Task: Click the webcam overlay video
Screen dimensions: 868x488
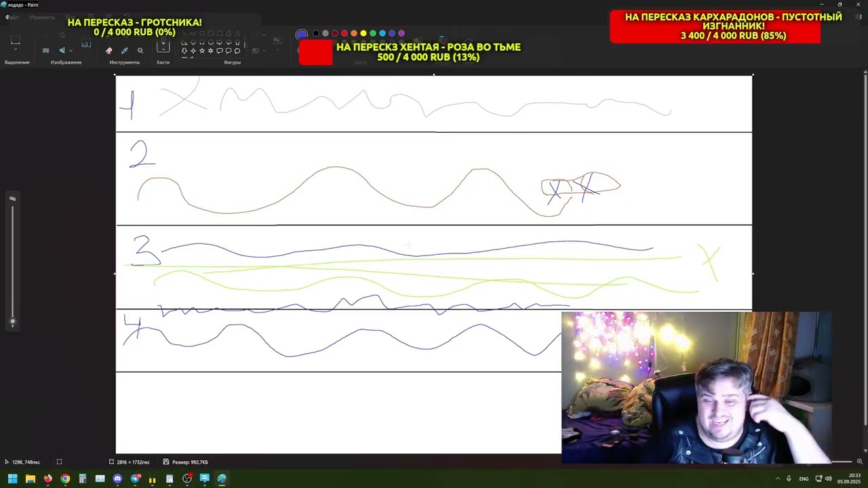Action: (x=696, y=388)
